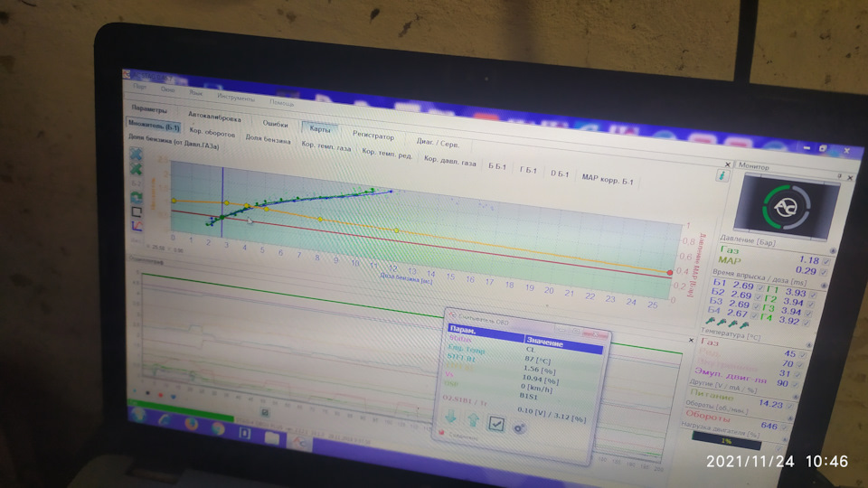Click the fourth green injector icon
The width and height of the screenshot is (868, 488).
[x=744, y=324]
